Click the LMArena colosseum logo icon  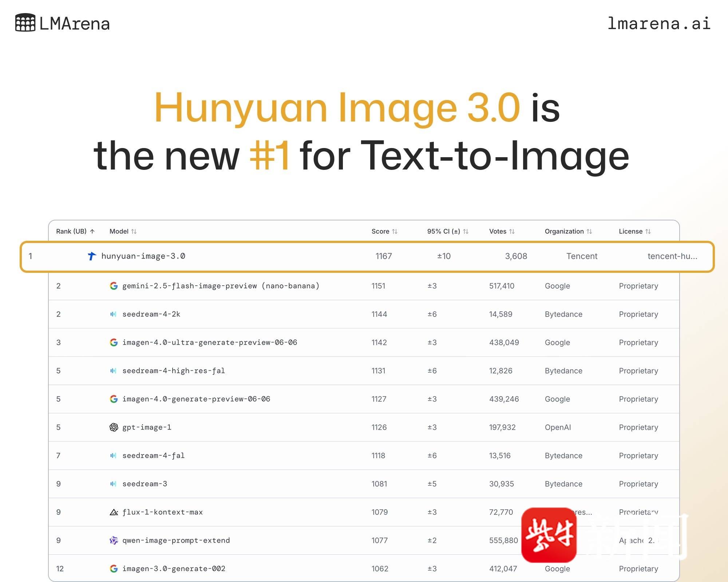25,23
